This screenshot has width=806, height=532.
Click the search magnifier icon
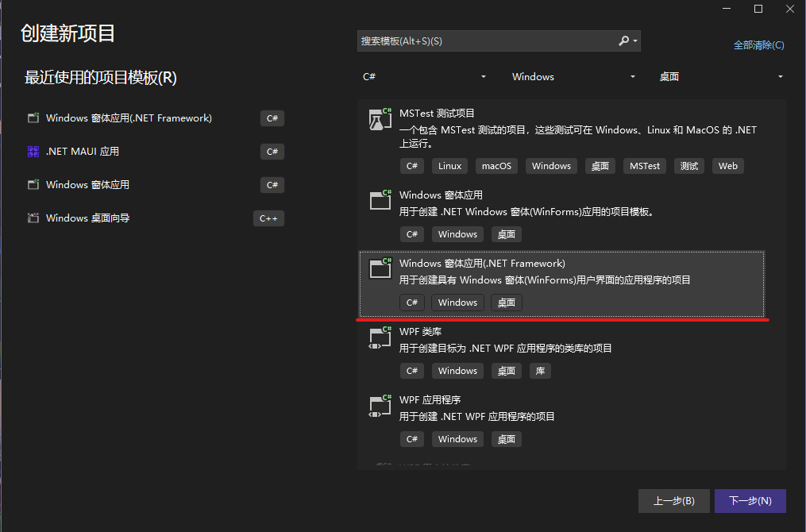coord(623,40)
